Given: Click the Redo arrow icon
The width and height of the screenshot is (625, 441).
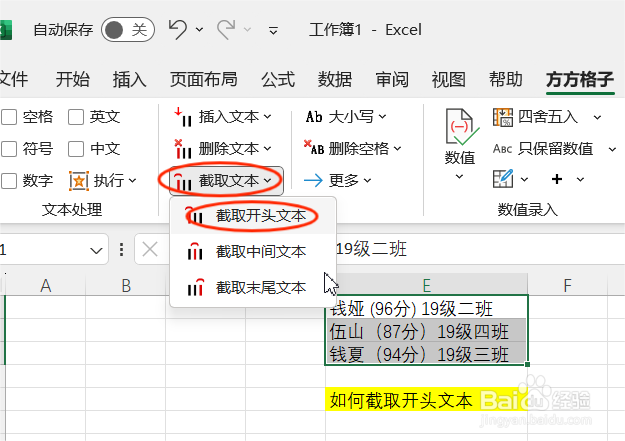Looking at the screenshot, I should [226, 30].
